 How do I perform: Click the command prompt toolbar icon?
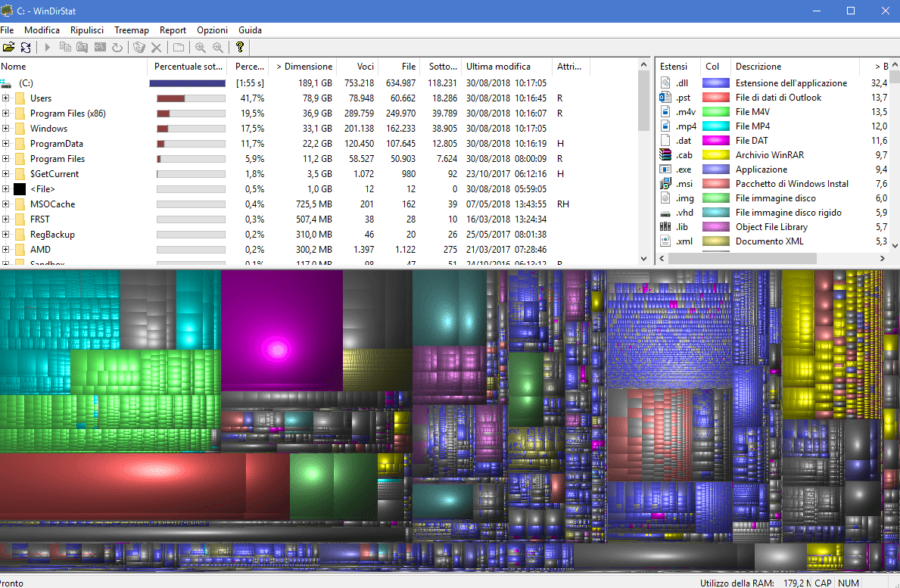(x=100, y=48)
